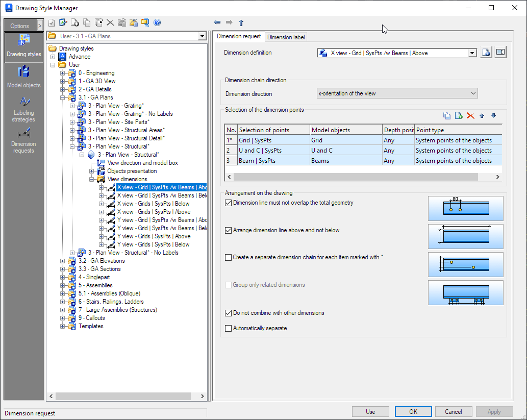Click the overlap geometry illustration thumbnail
The height and width of the screenshot is (420, 527).
pos(465,209)
